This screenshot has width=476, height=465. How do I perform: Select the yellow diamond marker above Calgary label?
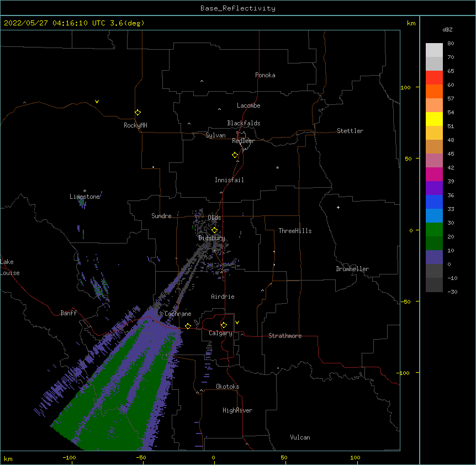tap(224, 325)
